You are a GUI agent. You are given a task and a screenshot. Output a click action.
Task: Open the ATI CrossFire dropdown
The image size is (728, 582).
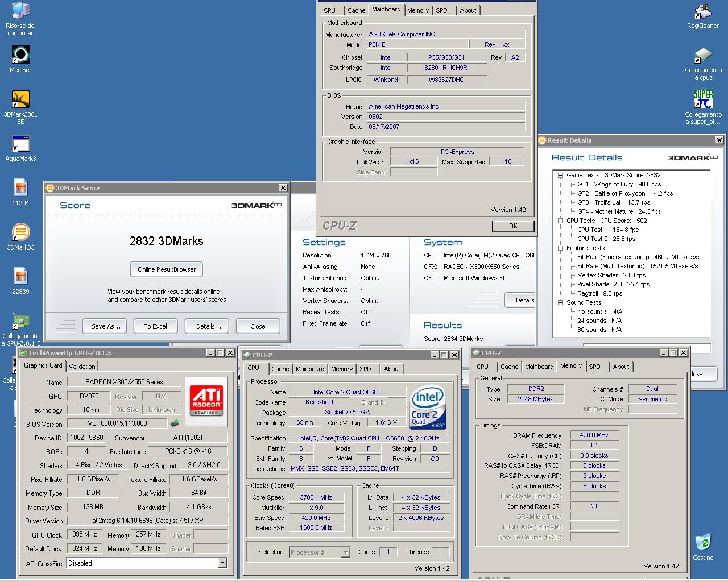(222, 563)
